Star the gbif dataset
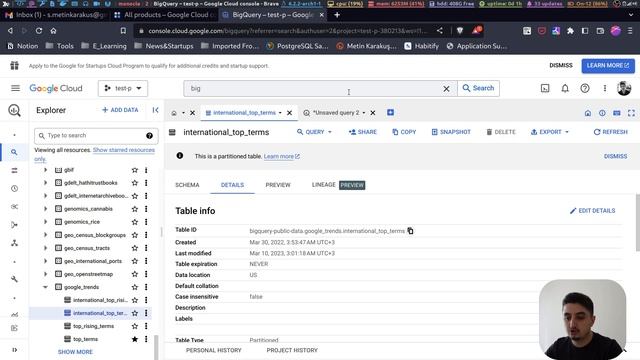This screenshot has height=360, width=640. [x=135, y=170]
